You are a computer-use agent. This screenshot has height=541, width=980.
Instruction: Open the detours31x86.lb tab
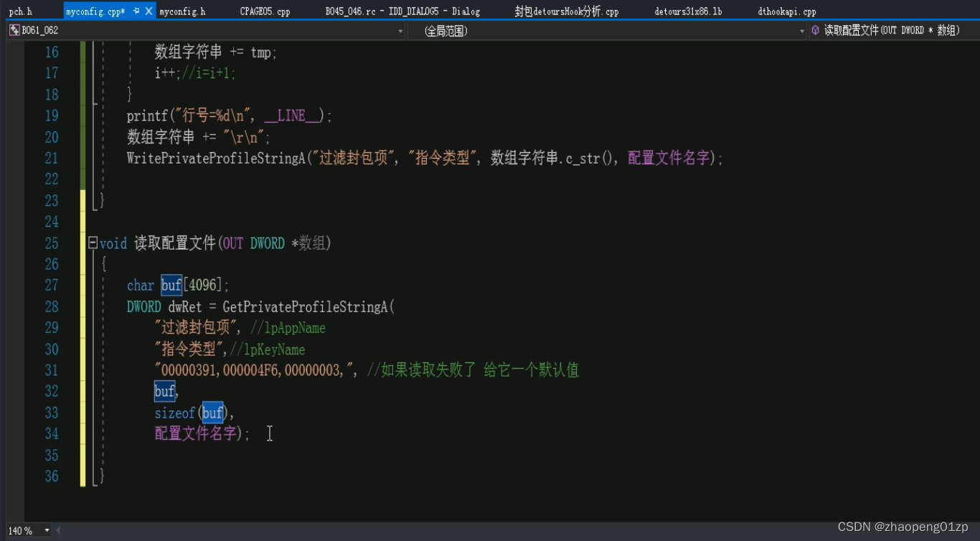tap(688, 11)
